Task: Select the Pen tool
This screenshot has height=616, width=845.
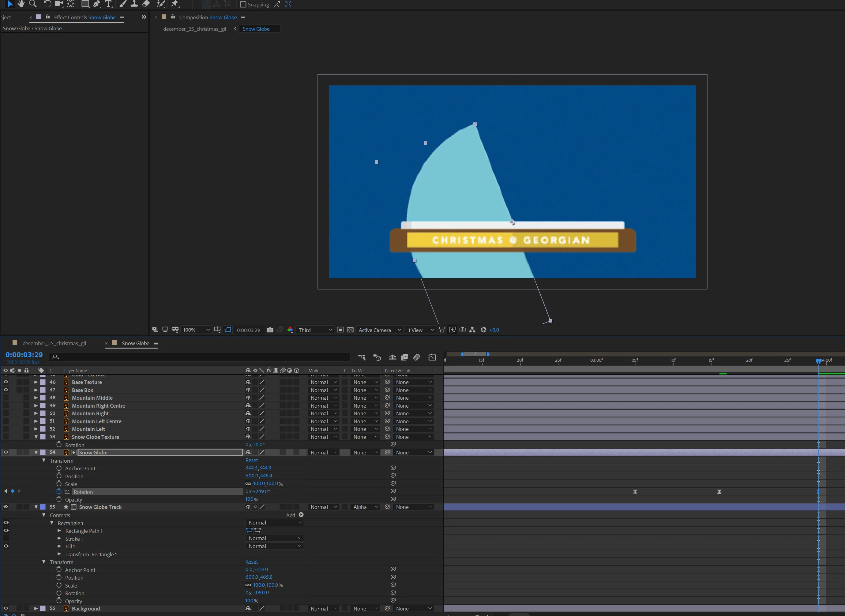Action: pos(97,4)
